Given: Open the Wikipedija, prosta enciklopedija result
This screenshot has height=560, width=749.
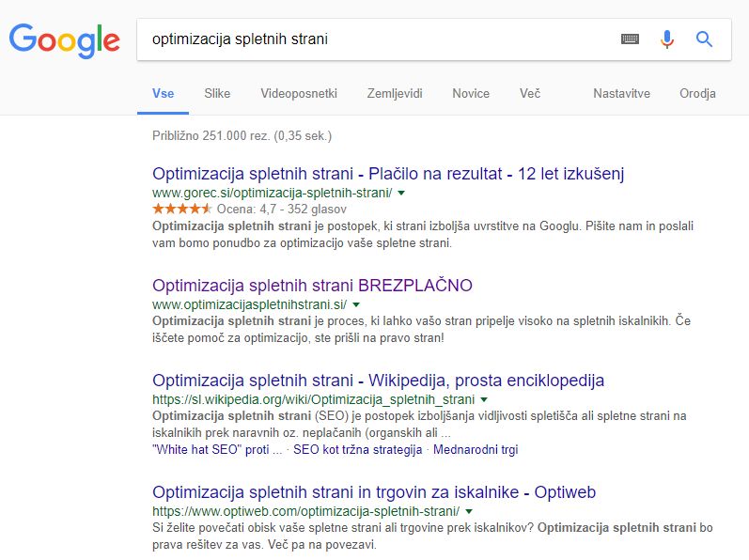Looking at the screenshot, I should (379, 381).
